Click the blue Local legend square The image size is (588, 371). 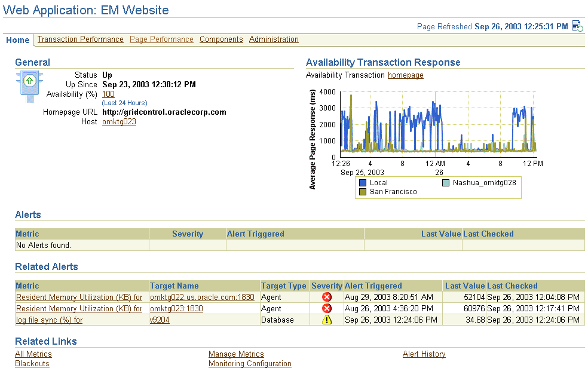pos(362,182)
